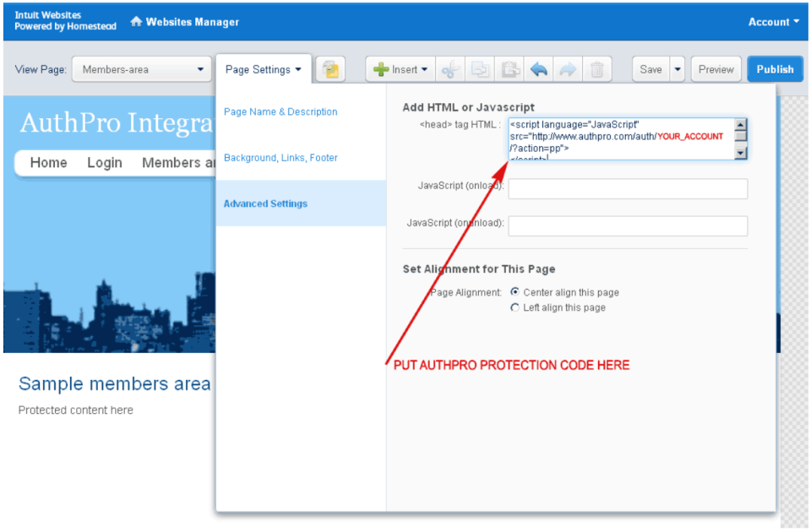Click the Preview button
The image size is (811, 532).
tap(716, 69)
